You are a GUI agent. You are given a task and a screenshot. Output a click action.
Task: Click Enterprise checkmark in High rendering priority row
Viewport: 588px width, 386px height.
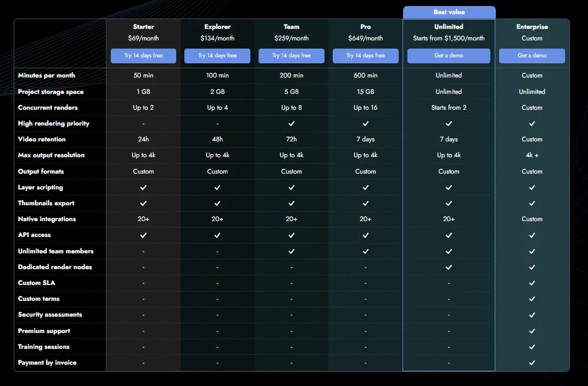532,123
